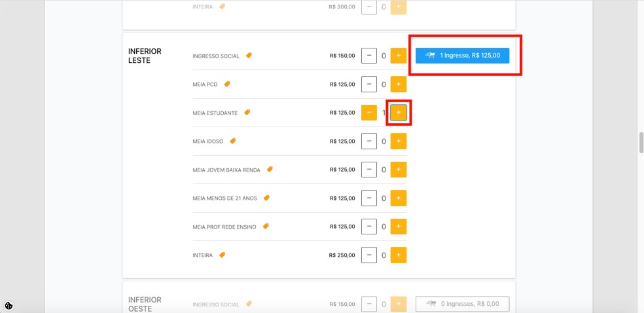Click tag icon next to INTEIRA R$ 250,00
Screen dimensions: 644x313
tap(222, 255)
